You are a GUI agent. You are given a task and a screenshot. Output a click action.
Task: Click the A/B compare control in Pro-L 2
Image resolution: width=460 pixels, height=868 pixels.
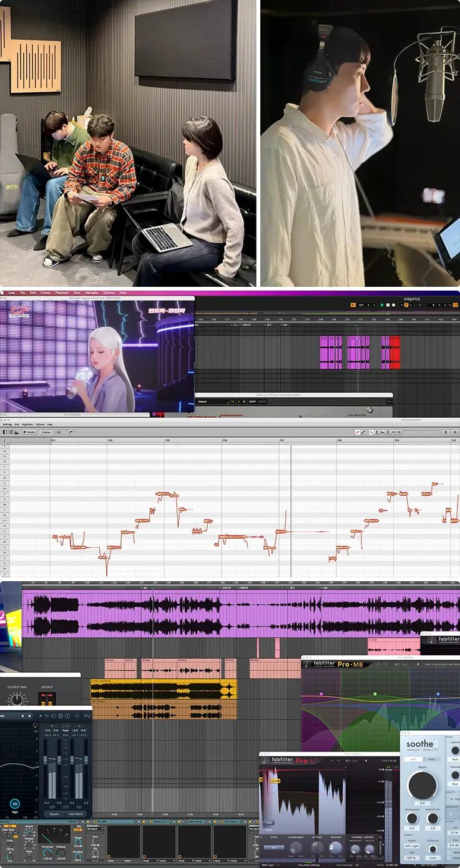pyautogui.click(x=347, y=761)
